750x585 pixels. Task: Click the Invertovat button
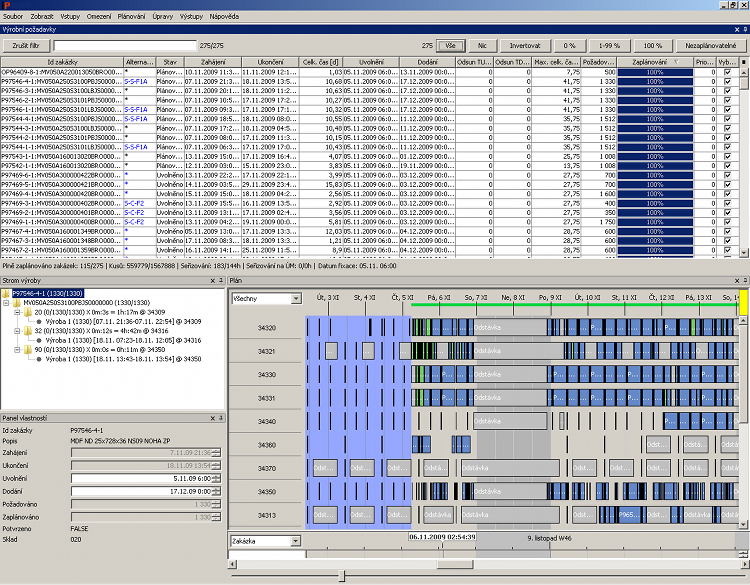click(x=525, y=46)
